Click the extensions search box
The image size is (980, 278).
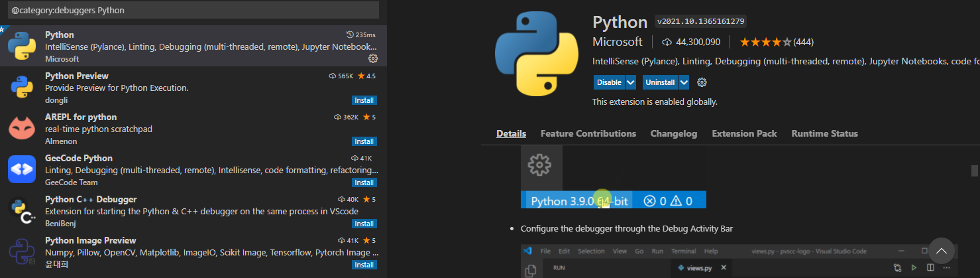[192, 10]
